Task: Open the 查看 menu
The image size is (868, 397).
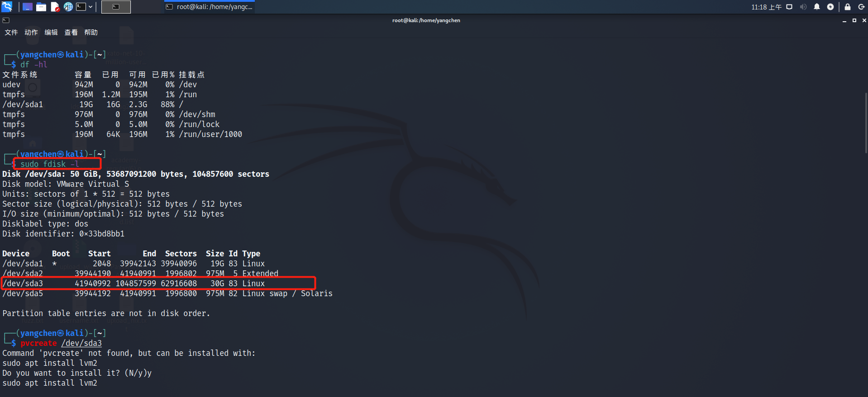Action: pos(71,33)
